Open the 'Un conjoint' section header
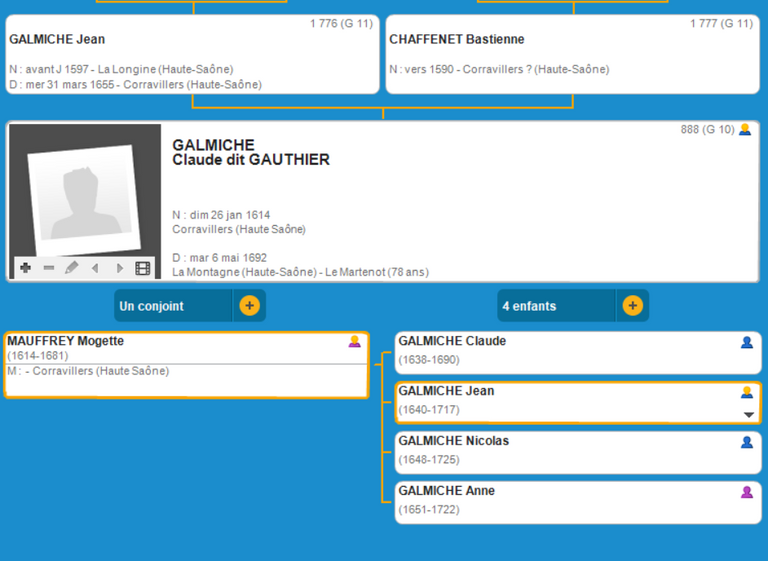 pos(172,306)
